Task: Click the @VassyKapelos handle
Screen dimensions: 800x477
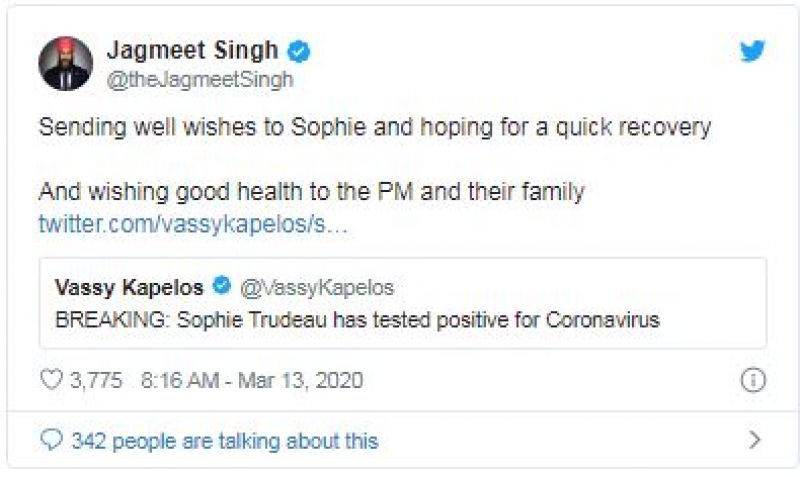Action: 318,288
